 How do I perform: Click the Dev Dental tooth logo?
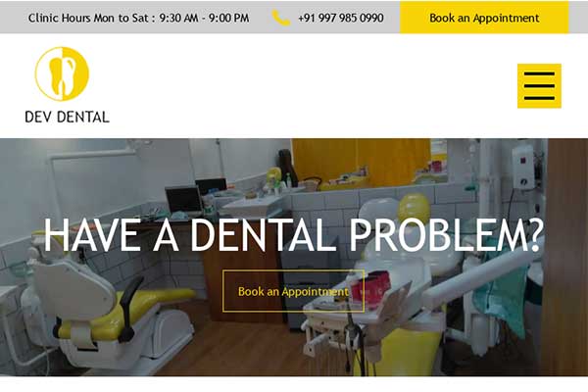pyautogui.click(x=63, y=73)
